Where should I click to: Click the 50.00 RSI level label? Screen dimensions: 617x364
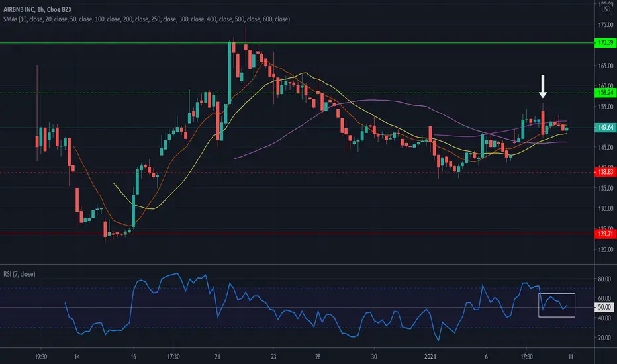[x=604, y=307]
